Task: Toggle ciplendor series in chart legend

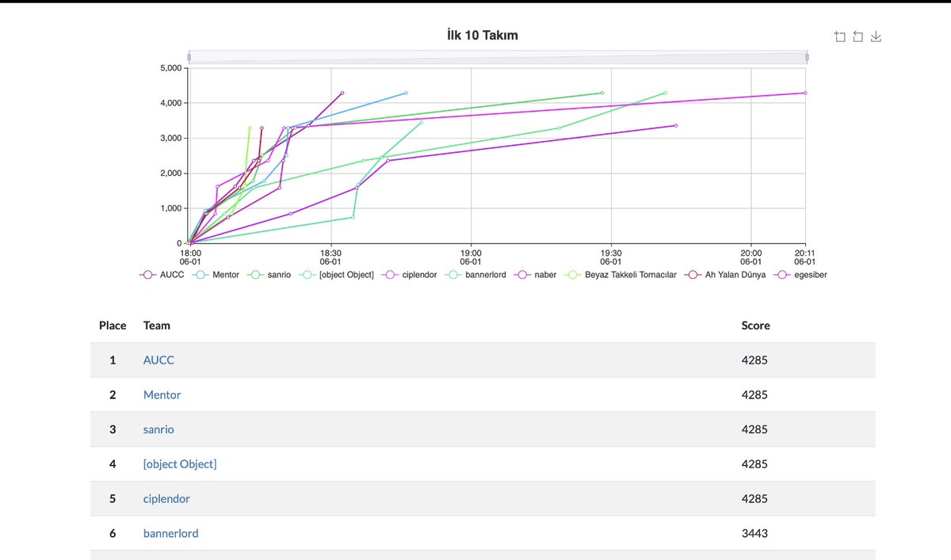Action: [410, 275]
